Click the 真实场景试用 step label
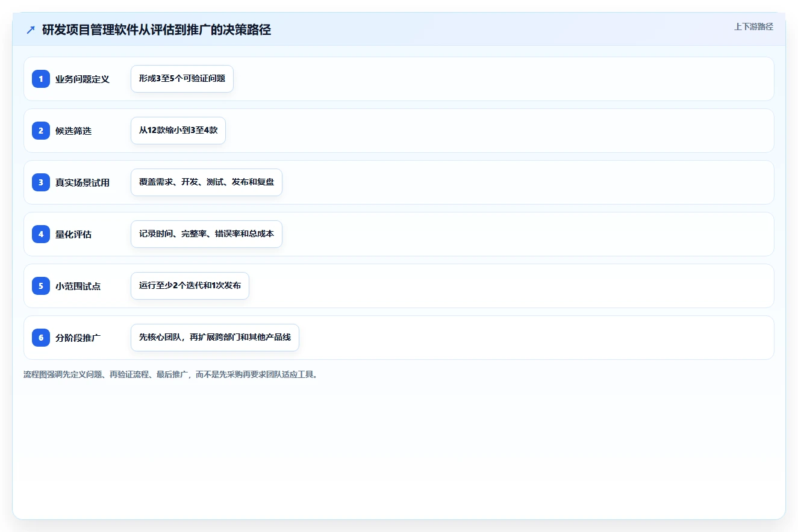Screen dimensions: 798x532 [x=83, y=182]
